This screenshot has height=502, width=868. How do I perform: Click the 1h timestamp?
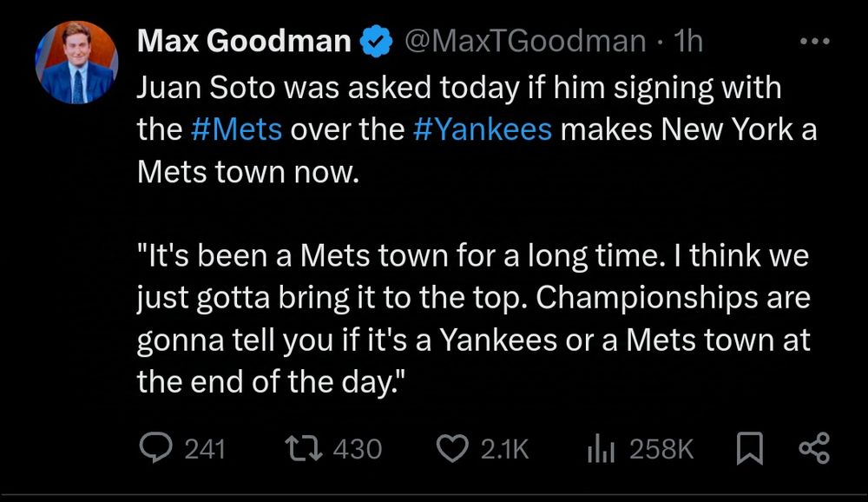pos(688,41)
